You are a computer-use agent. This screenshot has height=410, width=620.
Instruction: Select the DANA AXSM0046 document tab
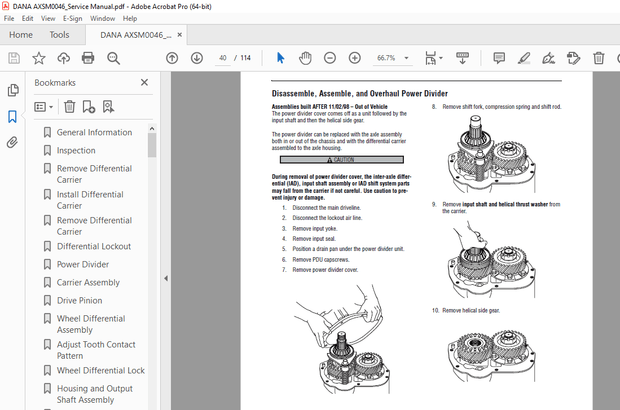click(136, 35)
